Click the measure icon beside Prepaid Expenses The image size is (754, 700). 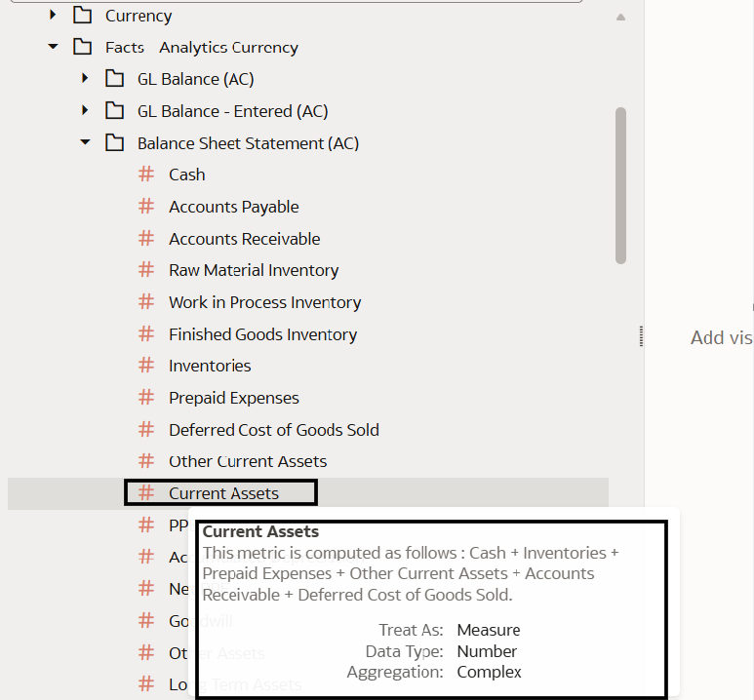146,398
